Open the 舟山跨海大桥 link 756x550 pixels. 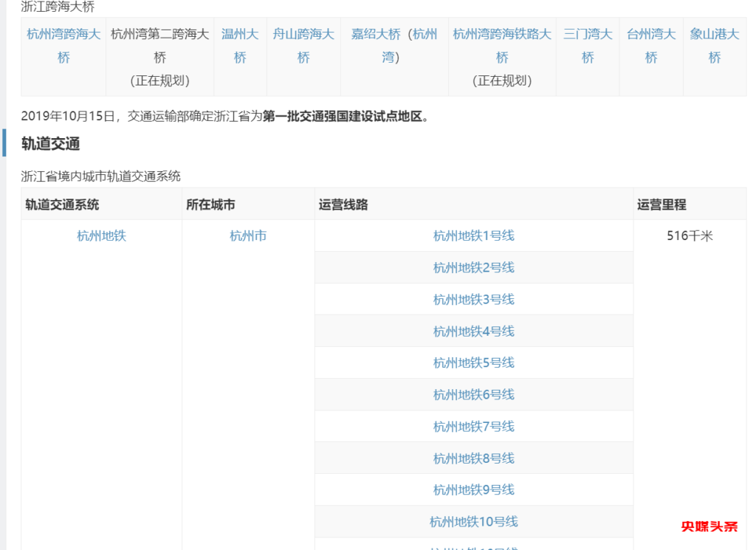click(x=303, y=35)
